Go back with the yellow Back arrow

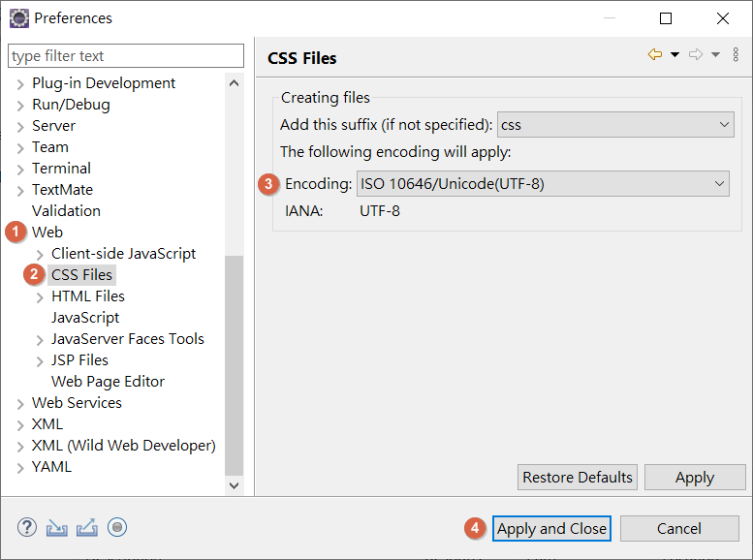(x=655, y=55)
